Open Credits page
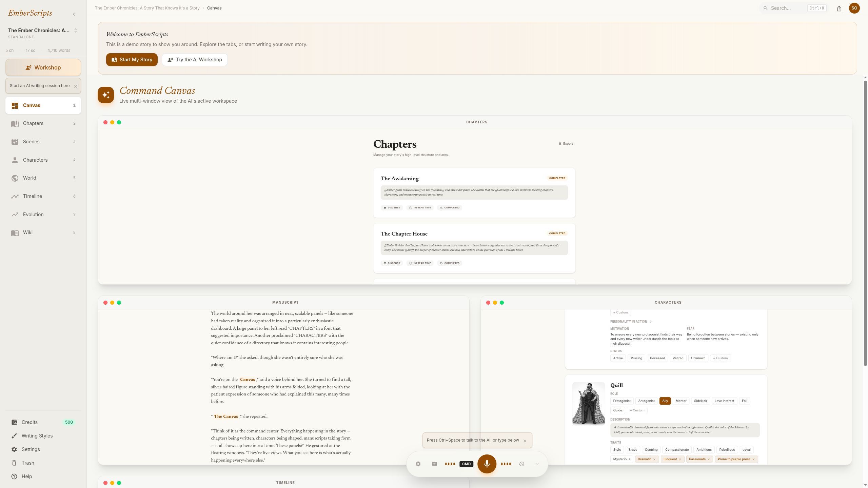 point(43,422)
